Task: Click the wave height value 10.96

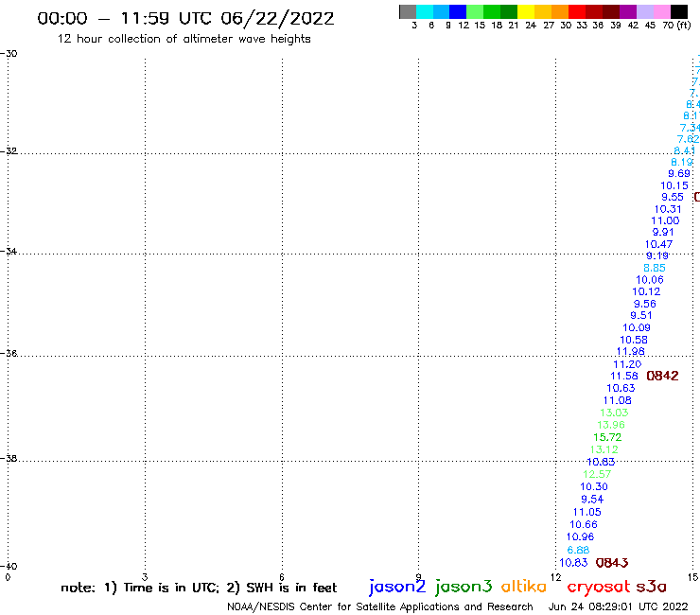Action: point(581,536)
